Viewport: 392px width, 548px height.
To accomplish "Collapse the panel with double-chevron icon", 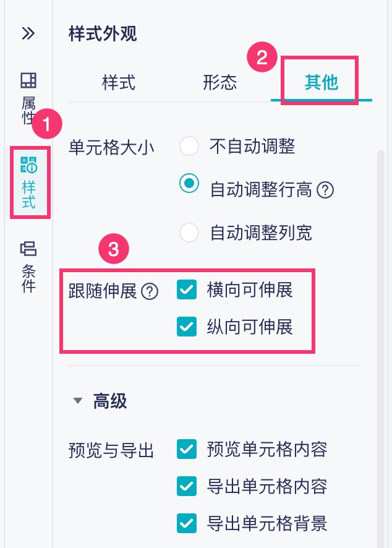I will 28,33.
